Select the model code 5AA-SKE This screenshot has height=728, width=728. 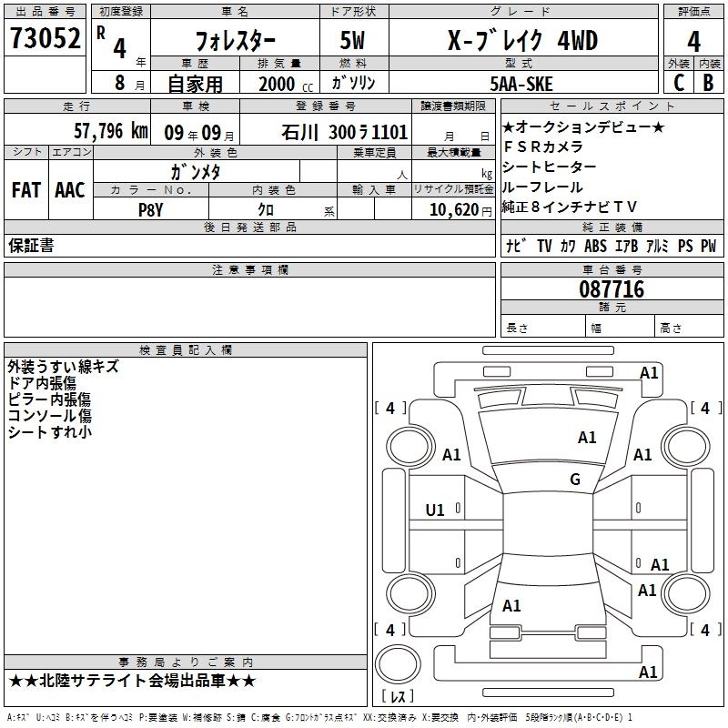pos(521,83)
